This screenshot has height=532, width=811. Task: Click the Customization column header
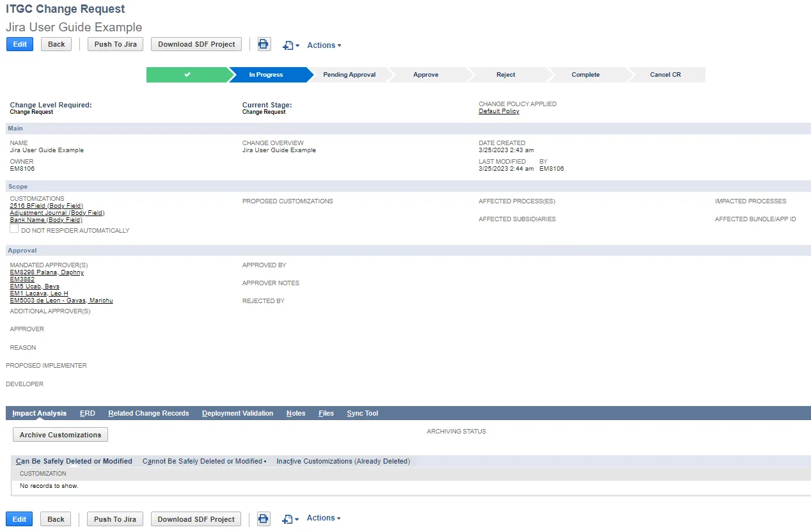43,474
